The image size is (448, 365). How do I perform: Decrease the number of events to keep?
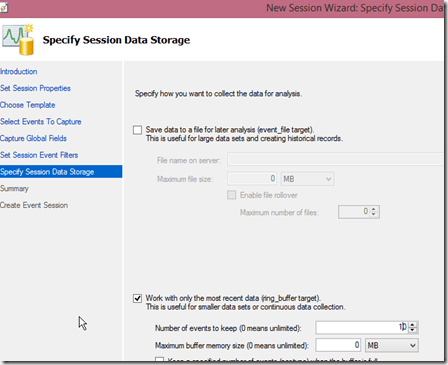coord(413,330)
